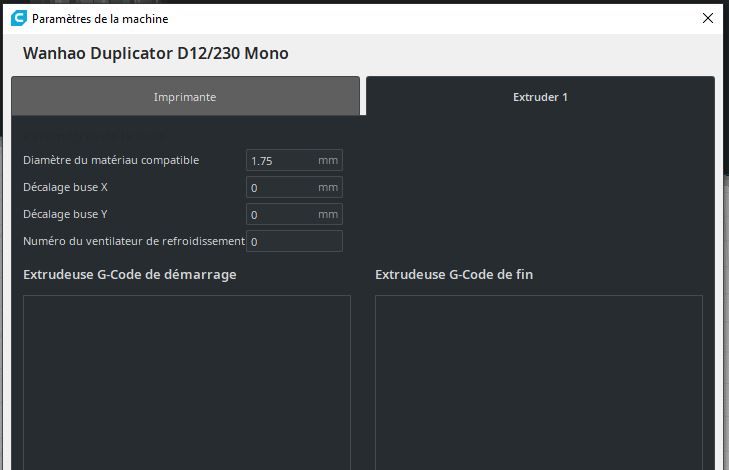Click the Diamètre du matériau compatible label

click(111, 160)
